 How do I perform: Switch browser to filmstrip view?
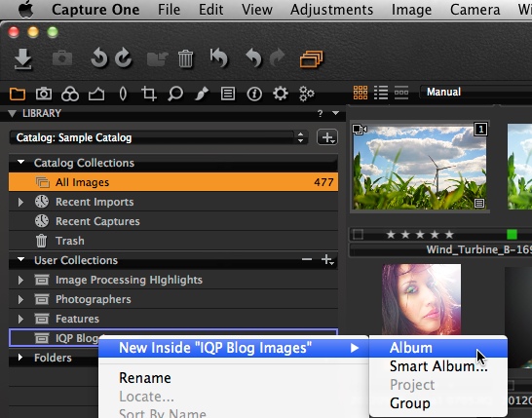(401, 93)
